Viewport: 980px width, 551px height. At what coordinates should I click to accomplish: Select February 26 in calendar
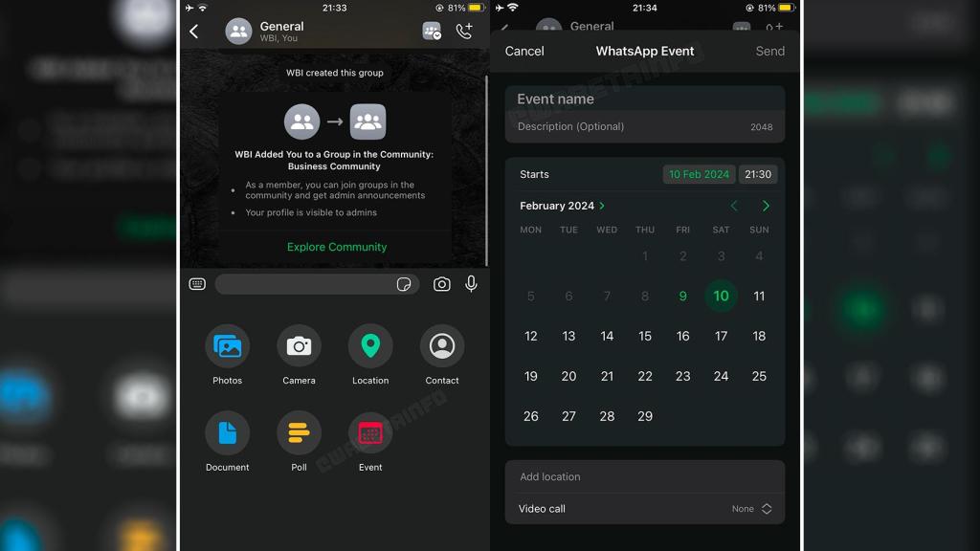point(530,416)
